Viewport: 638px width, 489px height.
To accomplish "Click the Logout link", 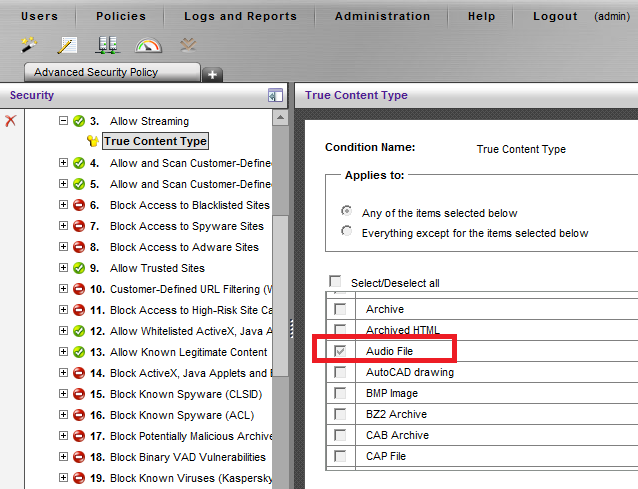I will click(x=555, y=16).
